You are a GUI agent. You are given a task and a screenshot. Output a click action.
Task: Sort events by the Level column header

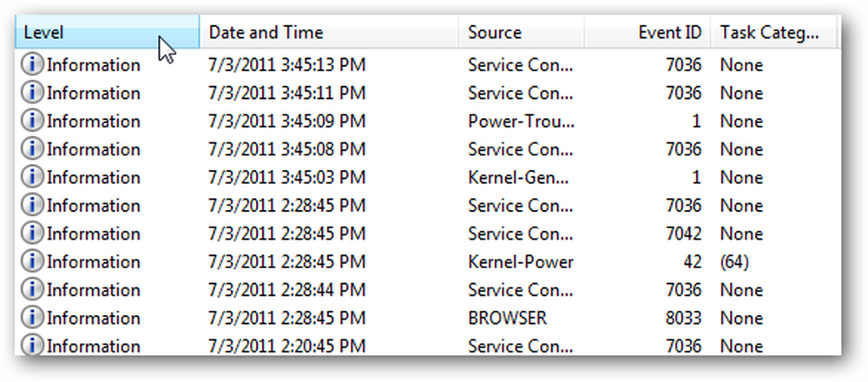click(107, 33)
